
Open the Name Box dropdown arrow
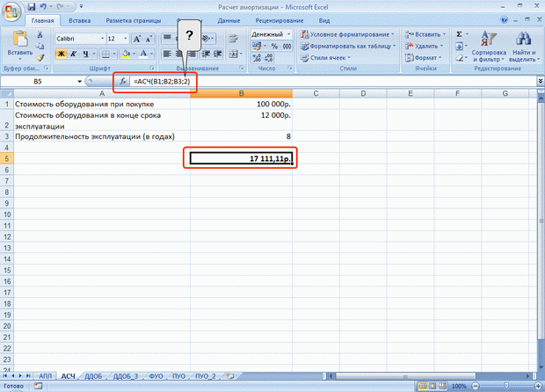pos(80,82)
